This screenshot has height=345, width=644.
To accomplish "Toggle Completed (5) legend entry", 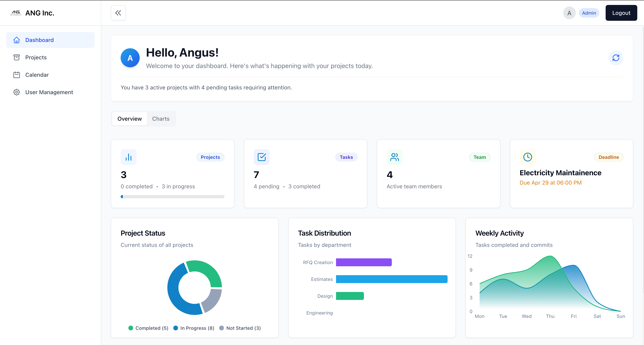I will (148, 328).
